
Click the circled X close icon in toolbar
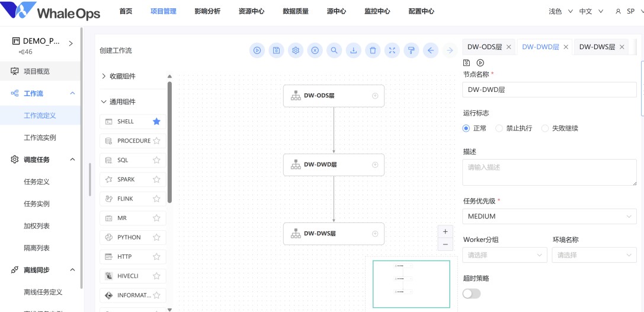click(x=315, y=50)
